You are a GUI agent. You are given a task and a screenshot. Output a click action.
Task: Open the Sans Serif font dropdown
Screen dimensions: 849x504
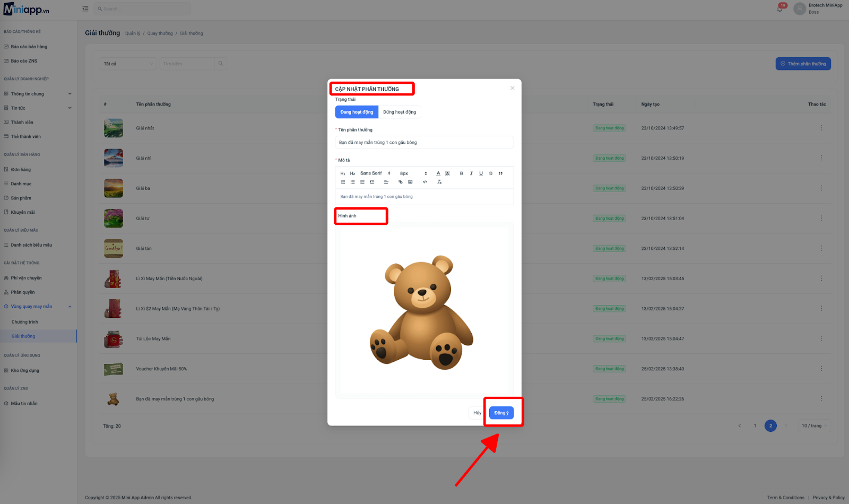tap(375, 173)
